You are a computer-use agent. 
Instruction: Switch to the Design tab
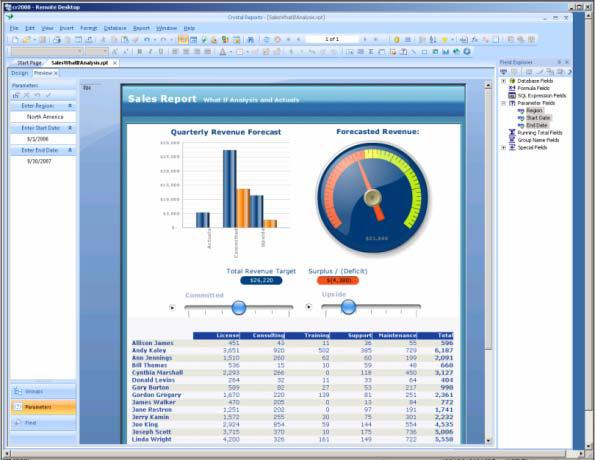[x=19, y=73]
